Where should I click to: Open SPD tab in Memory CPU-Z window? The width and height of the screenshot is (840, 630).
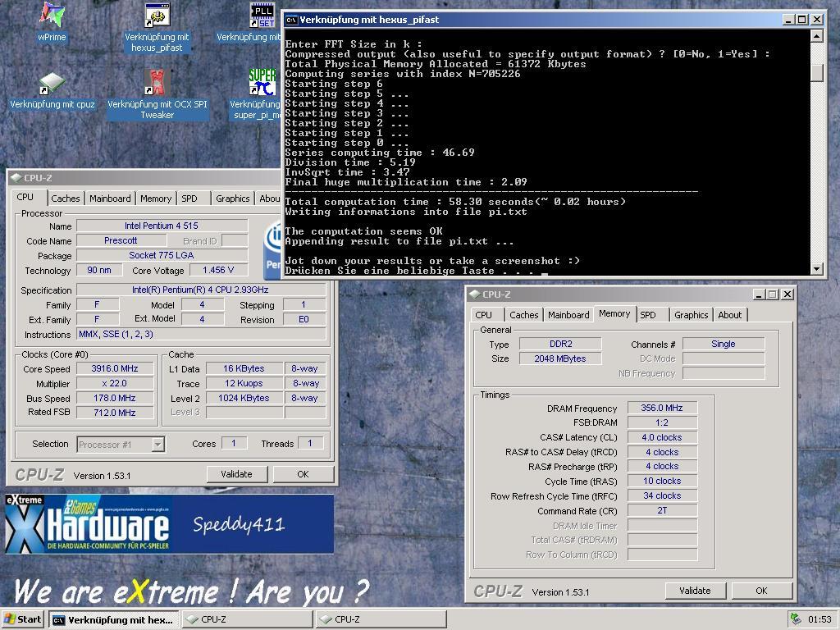(x=648, y=315)
